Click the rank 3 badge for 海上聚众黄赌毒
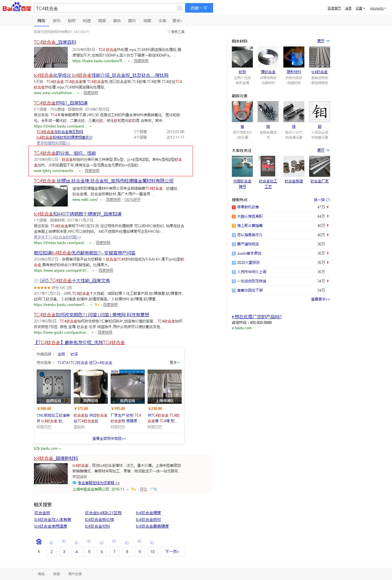This screenshot has width=392, height=580. (234, 226)
